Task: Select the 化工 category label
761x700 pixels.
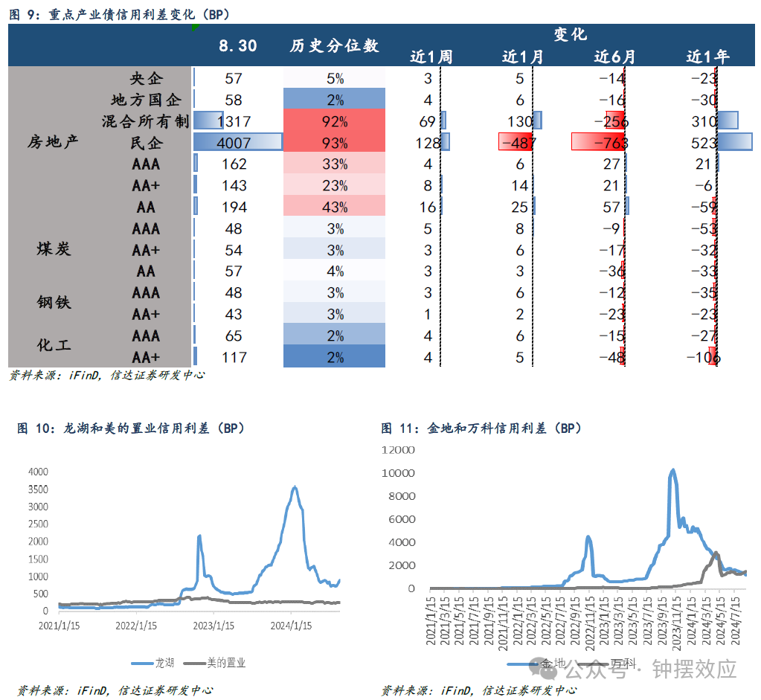Action: pyautogui.click(x=54, y=345)
